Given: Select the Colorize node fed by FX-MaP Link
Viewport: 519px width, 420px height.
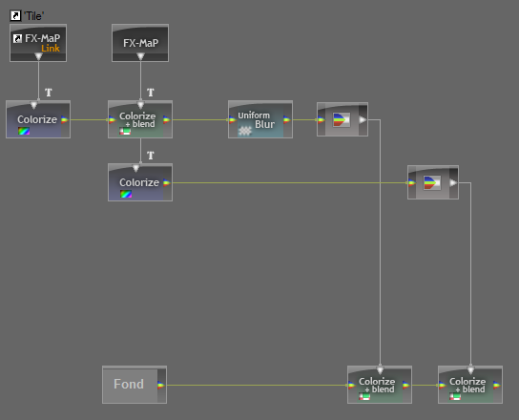Looking at the screenshot, I should tap(38, 119).
